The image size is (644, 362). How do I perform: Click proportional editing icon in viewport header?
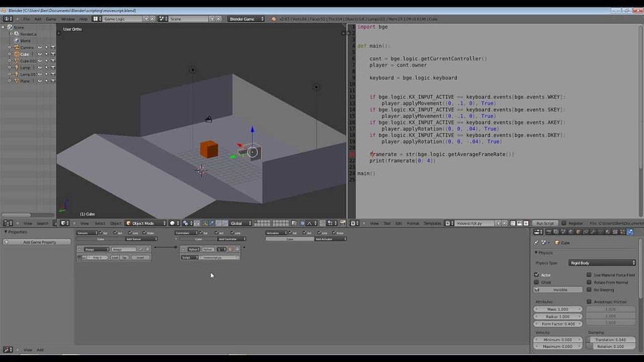click(x=303, y=223)
